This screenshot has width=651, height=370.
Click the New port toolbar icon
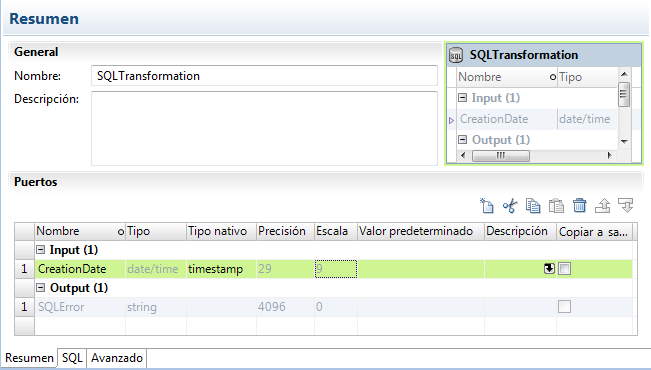click(x=487, y=206)
